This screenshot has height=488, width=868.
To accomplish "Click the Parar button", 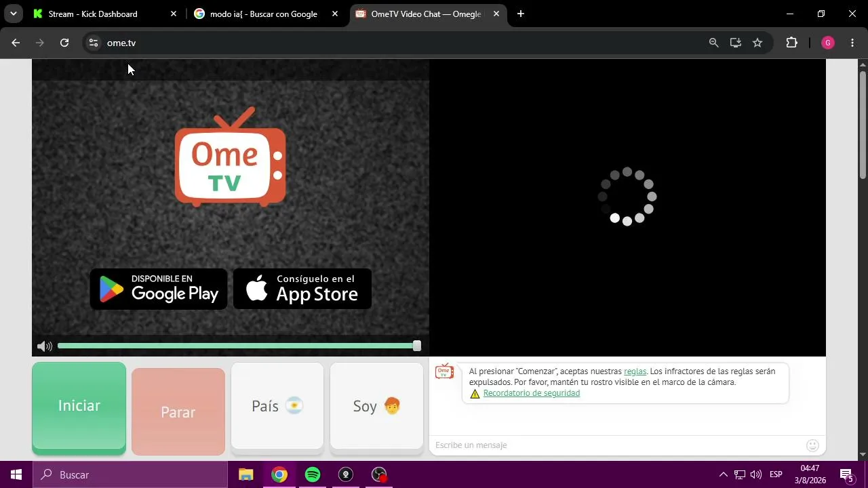I will pos(178,411).
